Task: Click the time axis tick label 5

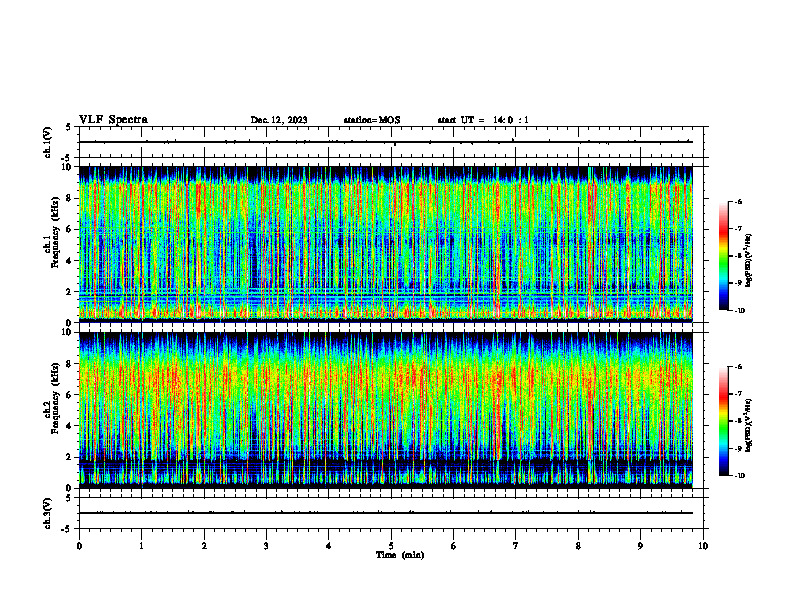Action: [391, 546]
